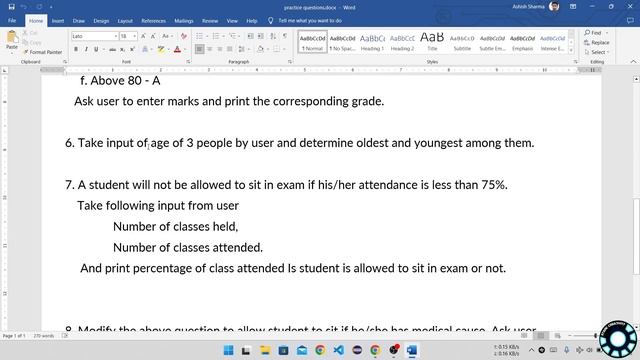This screenshot has width=640, height=360.
Task: Switch to the Layout tab
Action: (125, 20)
